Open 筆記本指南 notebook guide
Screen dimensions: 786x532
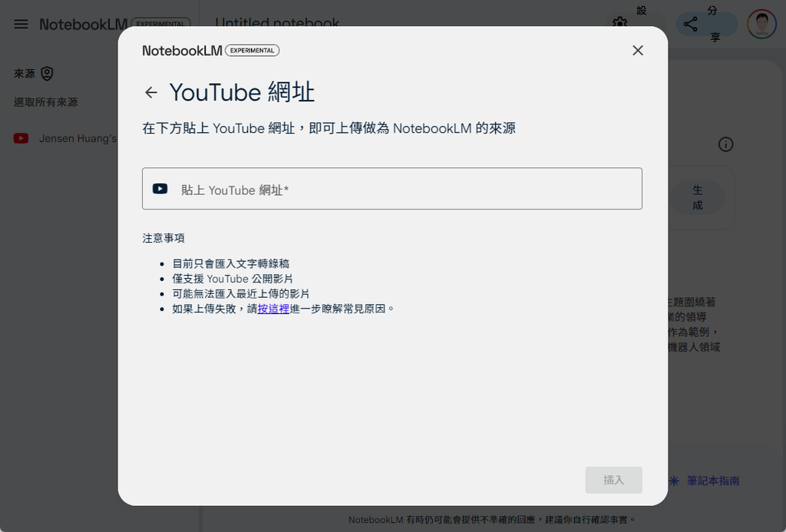(713, 481)
